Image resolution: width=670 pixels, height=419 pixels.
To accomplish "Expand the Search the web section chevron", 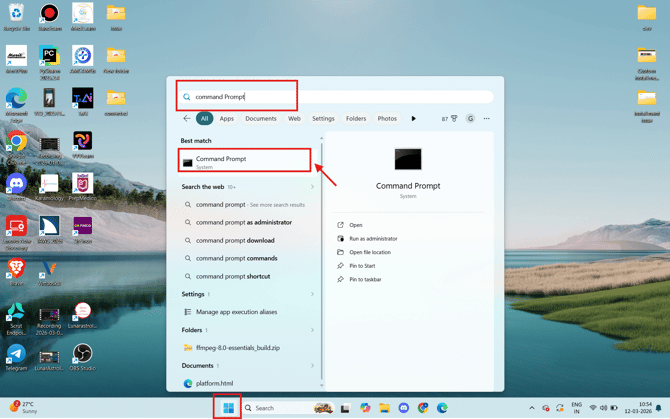I will click(312, 187).
